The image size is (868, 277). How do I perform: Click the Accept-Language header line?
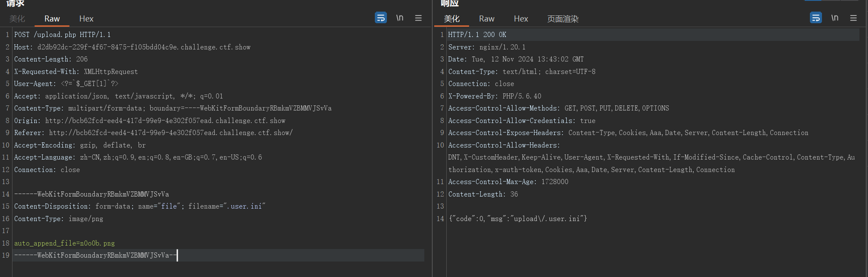pos(138,157)
